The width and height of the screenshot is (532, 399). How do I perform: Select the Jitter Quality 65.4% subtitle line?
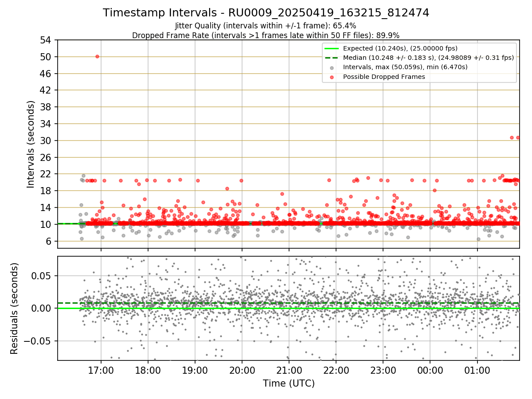pyautogui.click(x=266, y=26)
